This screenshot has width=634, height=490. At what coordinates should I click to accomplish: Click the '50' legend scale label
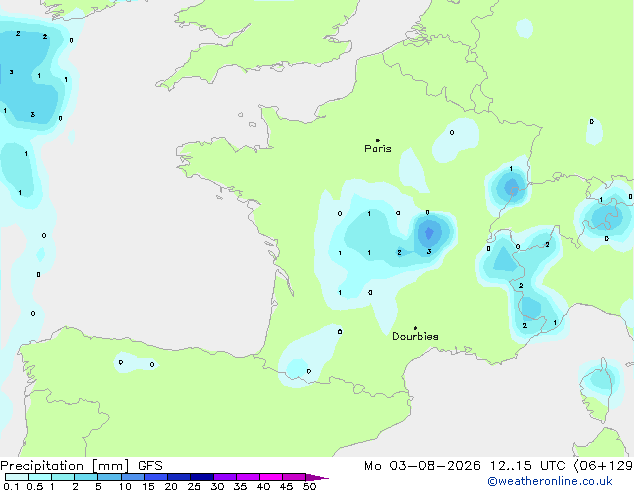[309, 486]
